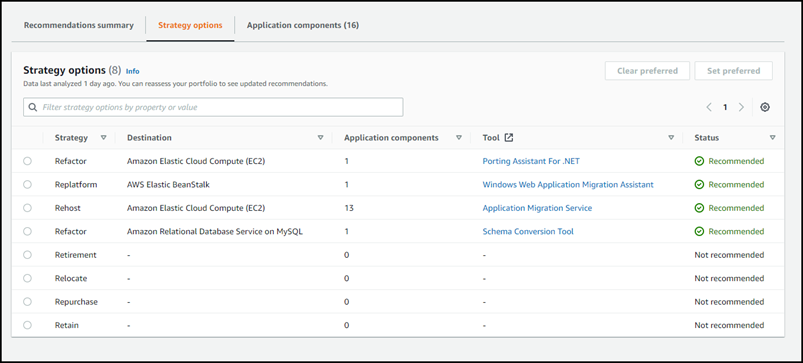
Task: Click Relocate strategy name
Action: coord(71,279)
